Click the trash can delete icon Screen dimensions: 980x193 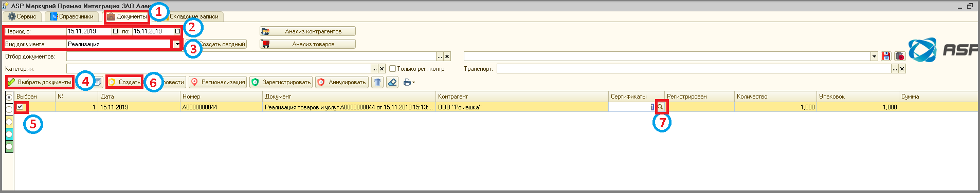tap(377, 82)
